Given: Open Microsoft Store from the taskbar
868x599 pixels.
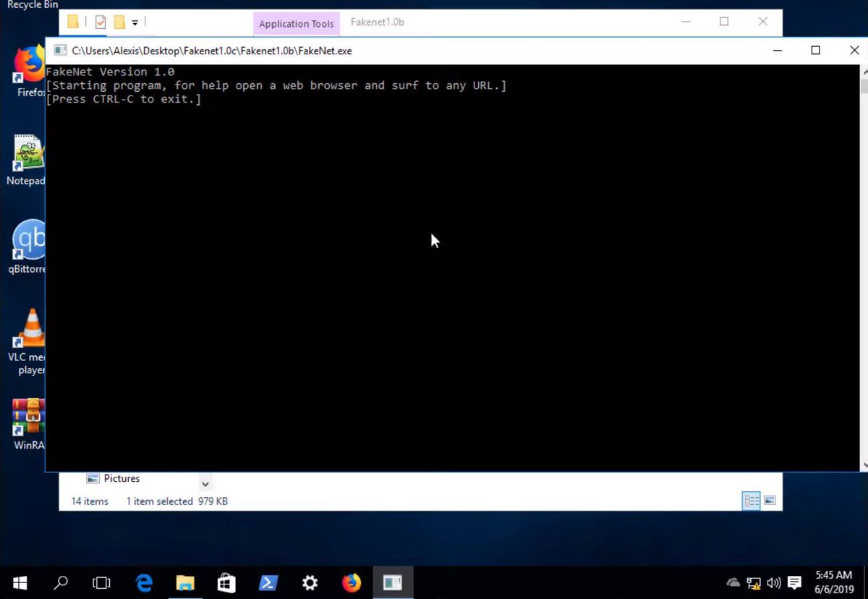Looking at the screenshot, I should (226, 582).
